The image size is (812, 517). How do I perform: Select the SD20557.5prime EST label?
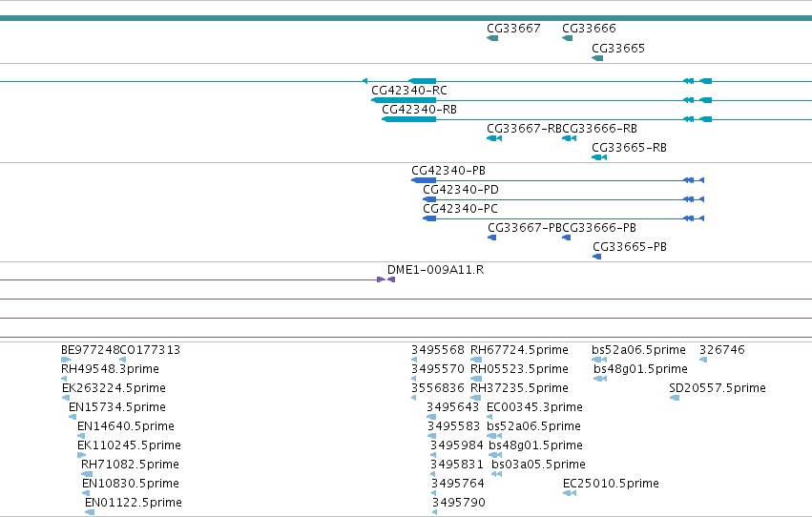tap(718, 388)
